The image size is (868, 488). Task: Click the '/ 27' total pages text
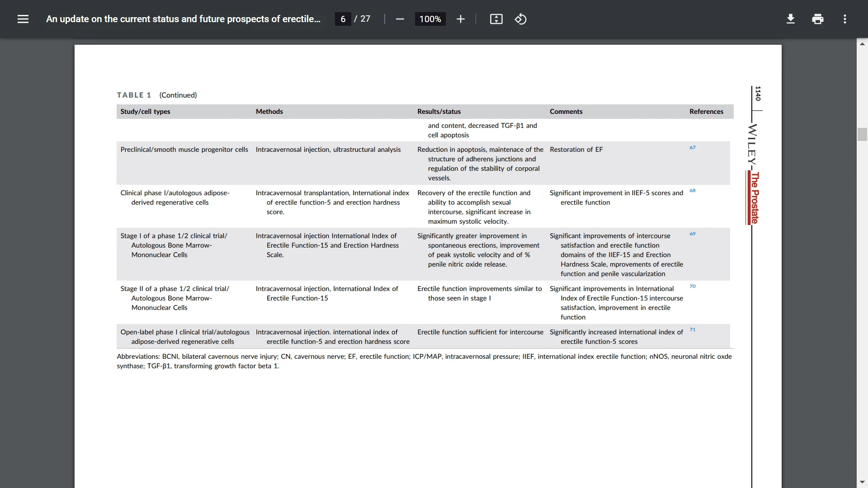point(362,19)
